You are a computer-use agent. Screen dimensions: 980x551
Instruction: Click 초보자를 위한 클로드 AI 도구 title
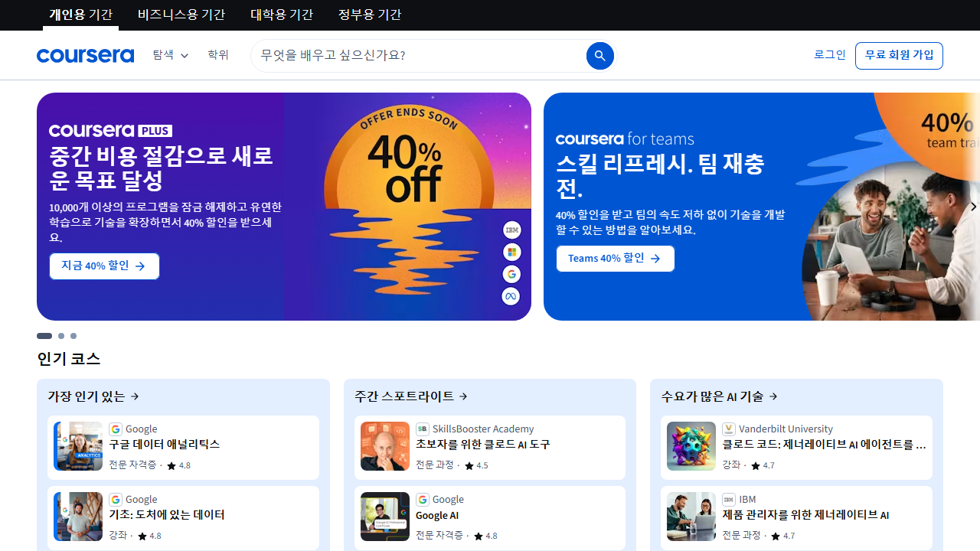483,445
